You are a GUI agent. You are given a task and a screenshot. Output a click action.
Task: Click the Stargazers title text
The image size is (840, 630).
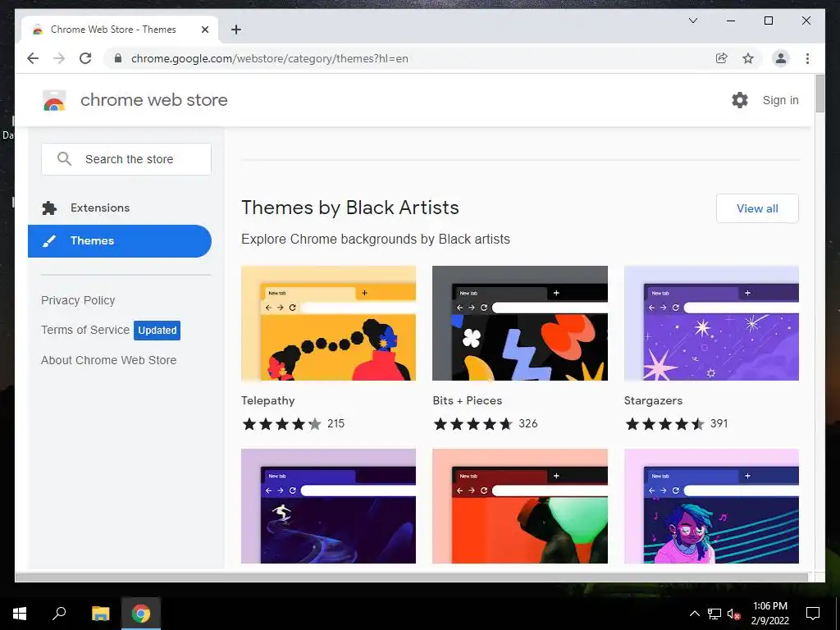tap(653, 400)
